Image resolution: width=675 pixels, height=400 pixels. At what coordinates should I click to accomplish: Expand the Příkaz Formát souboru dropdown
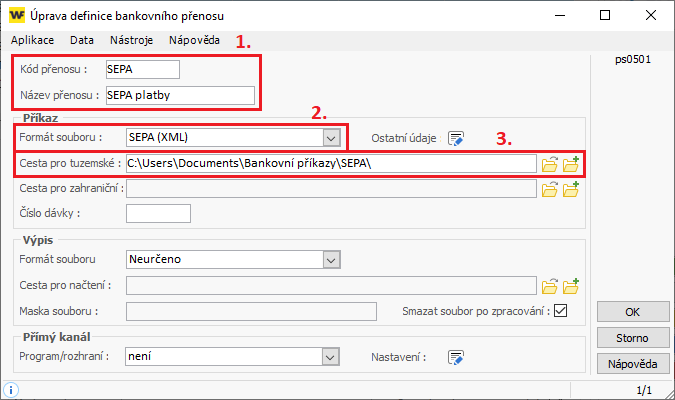pyautogui.click(x=331, y=138)
